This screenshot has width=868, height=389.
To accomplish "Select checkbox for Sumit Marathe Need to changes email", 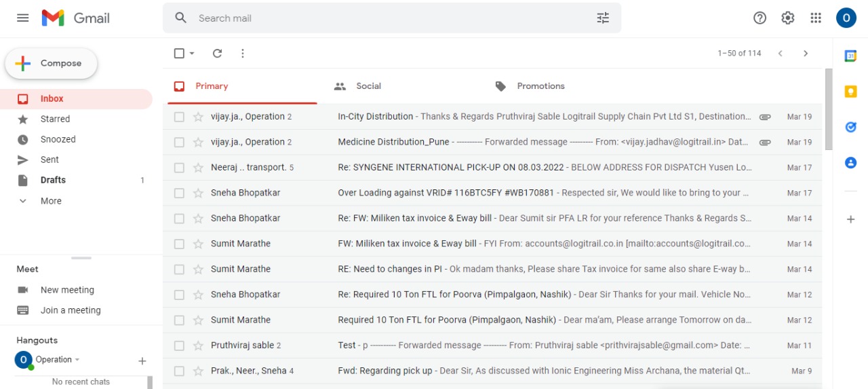I will coord(179,270).
